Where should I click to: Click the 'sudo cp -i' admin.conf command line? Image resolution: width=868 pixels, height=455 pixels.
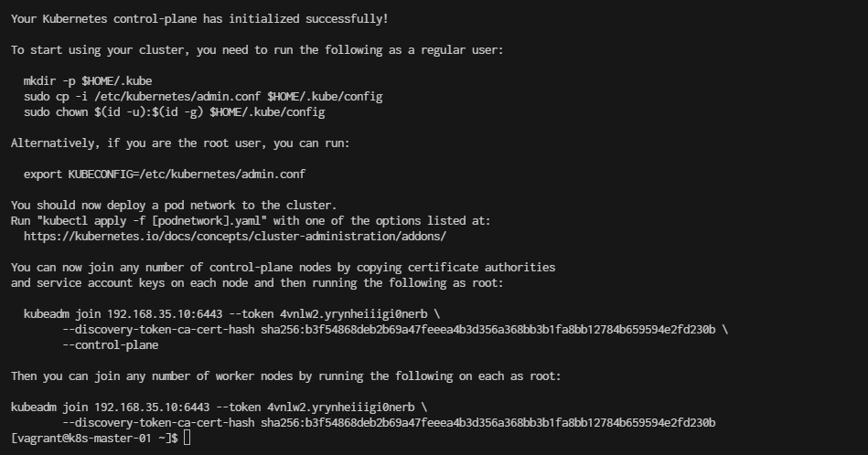pyautogui.click(x=203, y=96)
